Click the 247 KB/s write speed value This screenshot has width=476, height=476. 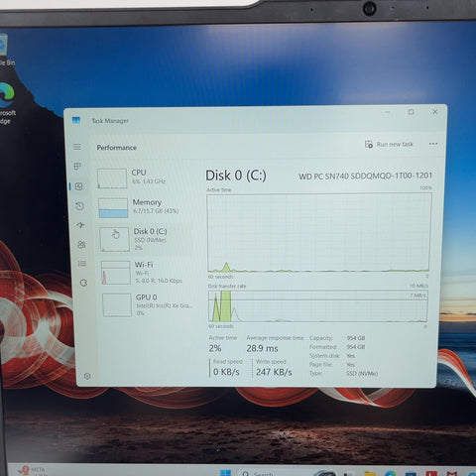tap(274, 372)
